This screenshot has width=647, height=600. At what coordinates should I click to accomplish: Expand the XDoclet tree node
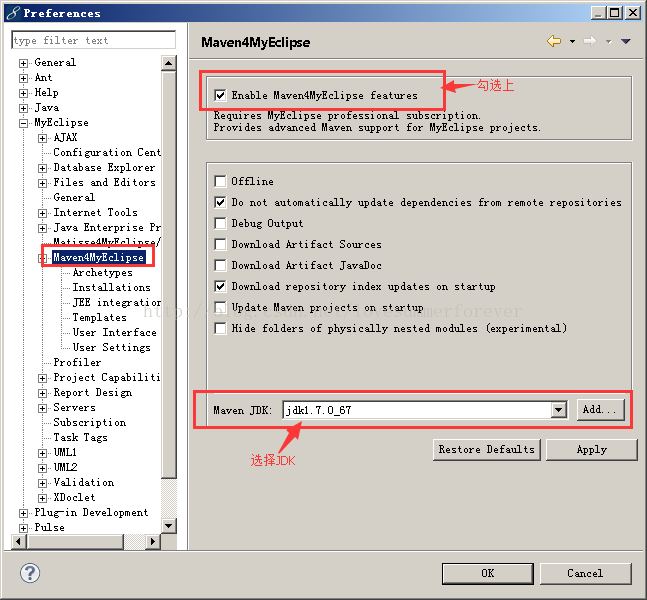(x=43, y=498)
